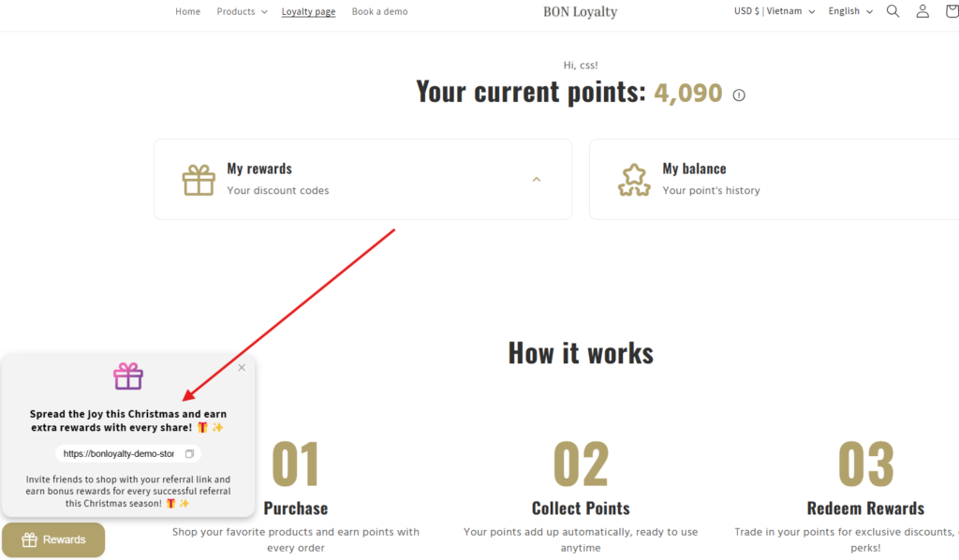Click the account icon in the header

coord(922,10)
